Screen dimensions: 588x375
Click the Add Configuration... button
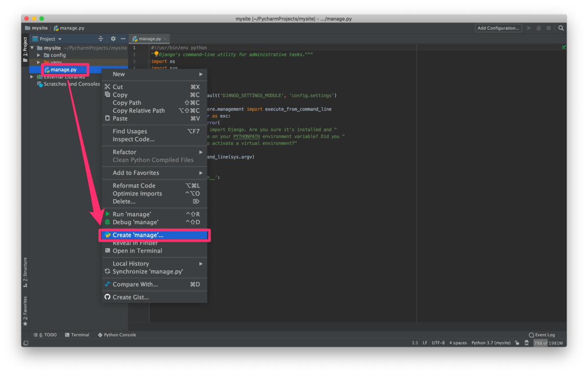[498, 28]
